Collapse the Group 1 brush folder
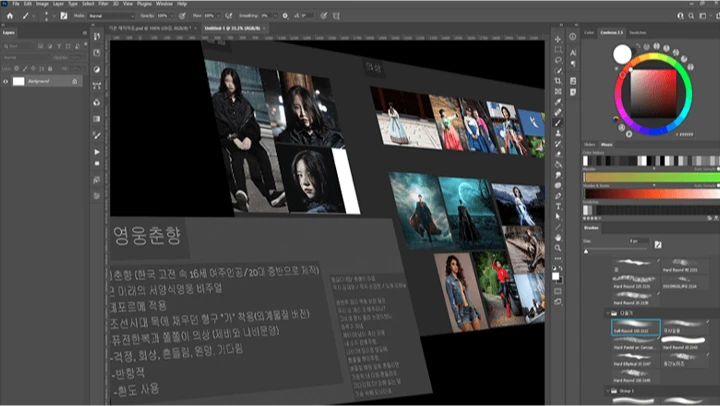 [x=608, y=391]
